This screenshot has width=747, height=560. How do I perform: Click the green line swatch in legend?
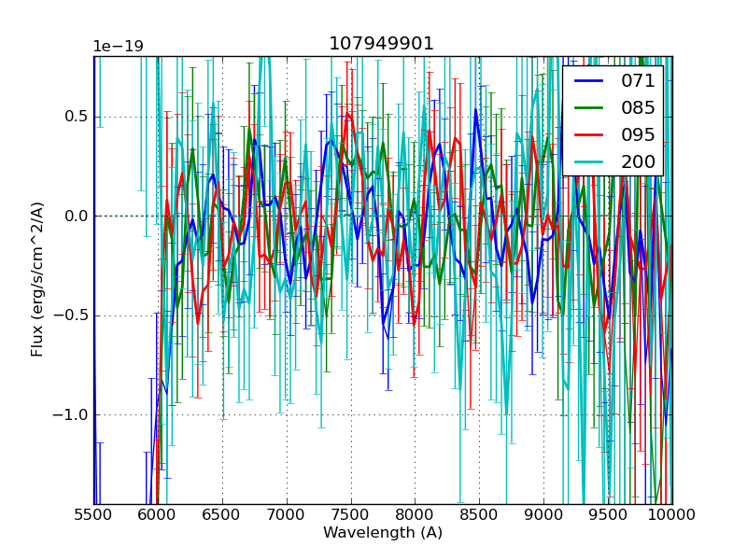click(x=588, y=108)
